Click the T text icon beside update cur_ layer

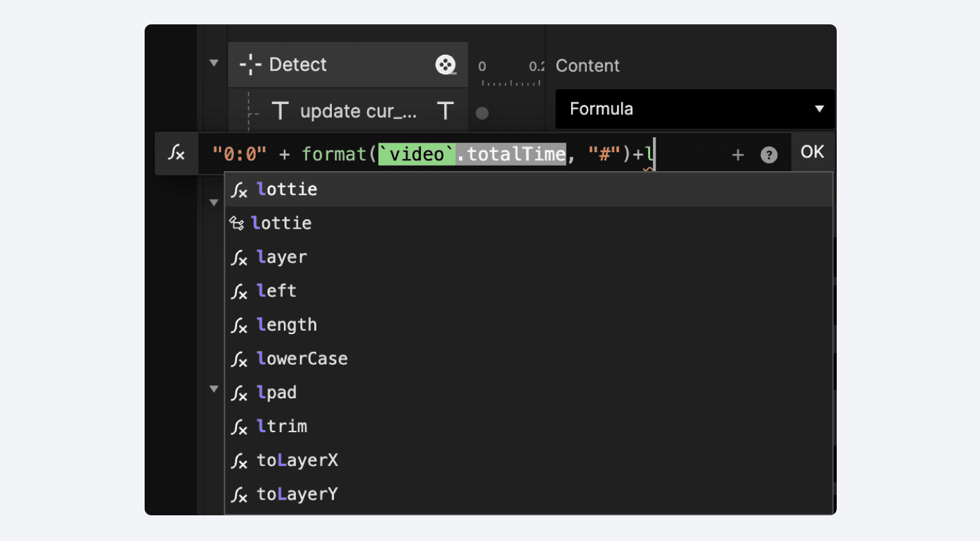pos(280,111)
